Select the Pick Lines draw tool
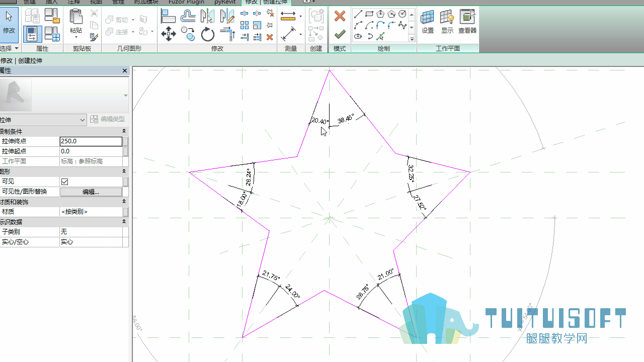 (x=380, y=36)
